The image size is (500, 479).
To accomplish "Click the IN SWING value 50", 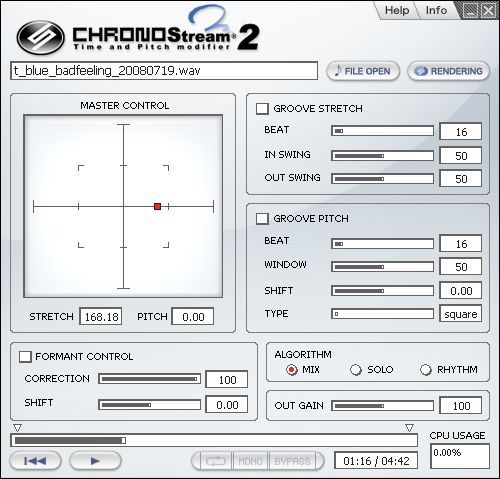I will click(x=461, y=155).
